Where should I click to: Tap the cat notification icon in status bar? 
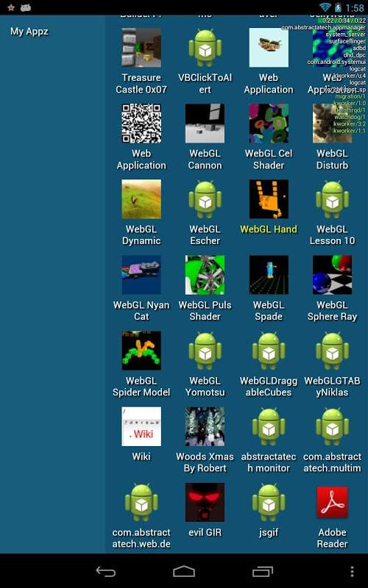point(26,7)
